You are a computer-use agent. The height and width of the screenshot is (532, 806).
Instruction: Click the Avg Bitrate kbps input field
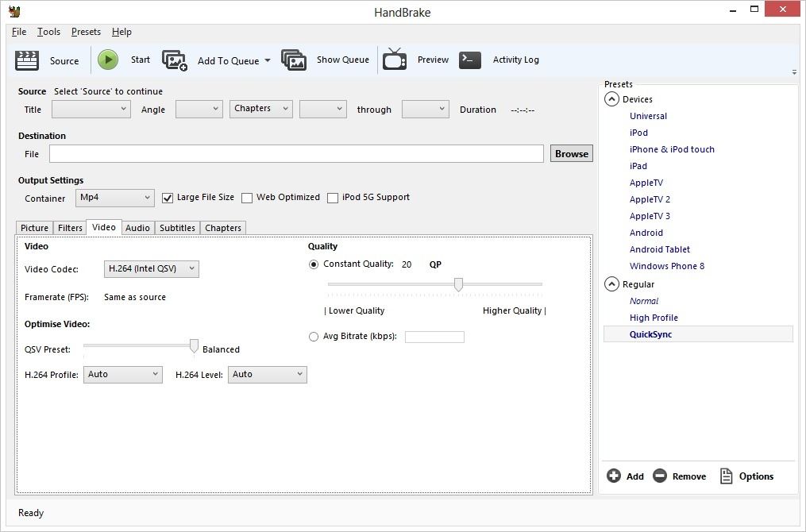point(435,337)
